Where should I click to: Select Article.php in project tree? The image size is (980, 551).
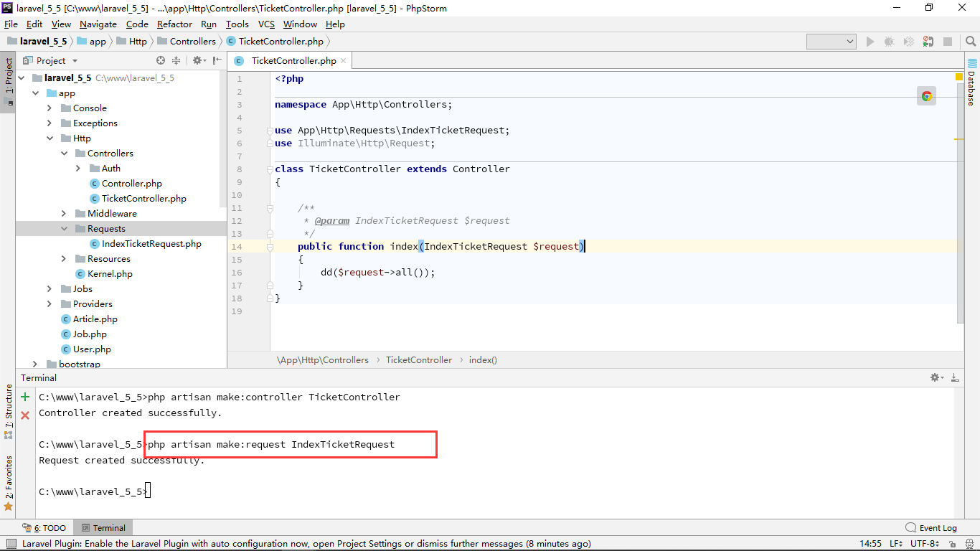click(x=95, y=319)
